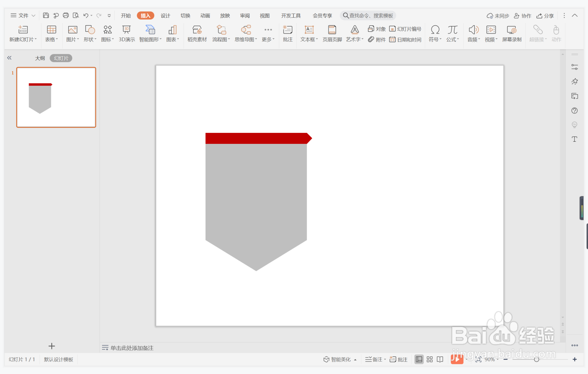This screenshot has width=588, height=374.
Task: Insert Audio
Action: [474, 34]
